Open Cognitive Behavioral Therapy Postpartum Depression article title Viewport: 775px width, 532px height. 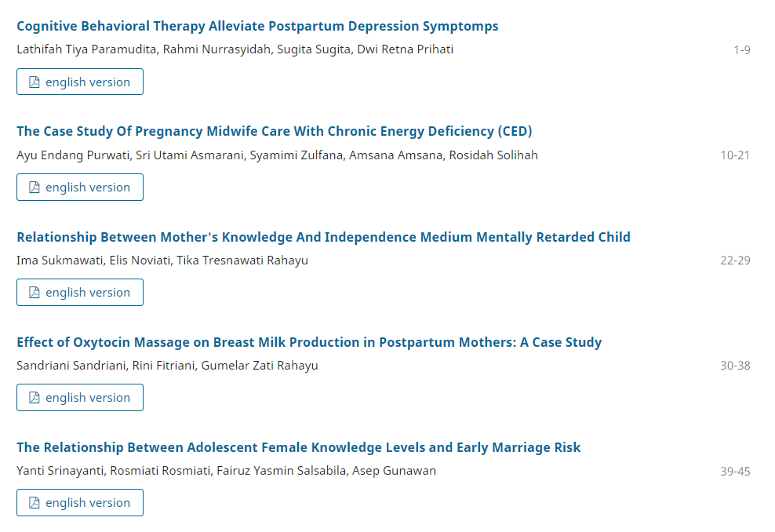(x=257, y=26)
